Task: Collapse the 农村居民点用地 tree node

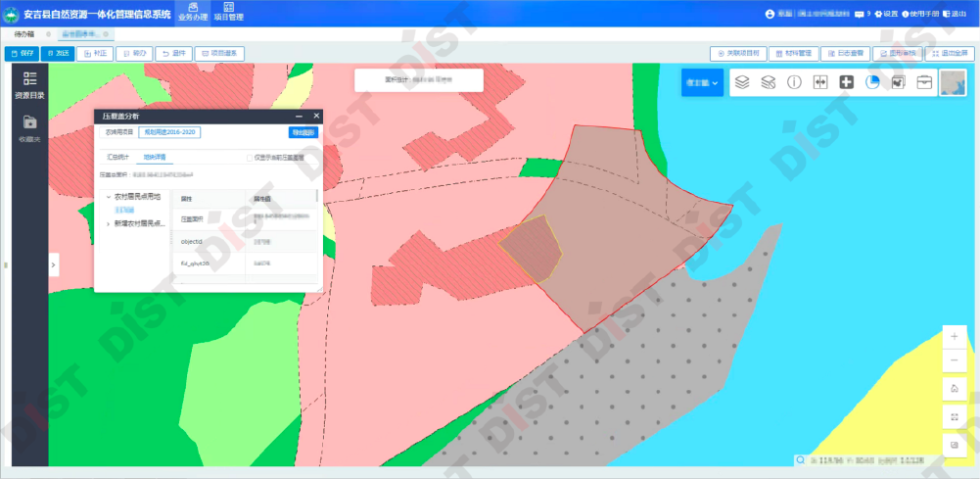Action: pos(108,197)
